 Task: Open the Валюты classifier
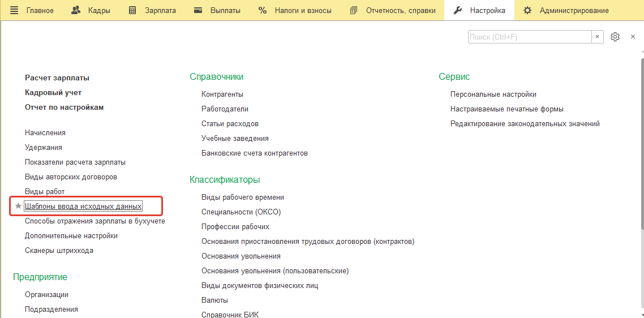click(215, 300)
